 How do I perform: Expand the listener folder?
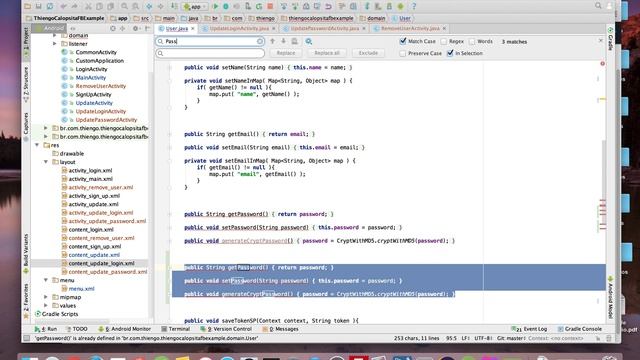point(54,44)
